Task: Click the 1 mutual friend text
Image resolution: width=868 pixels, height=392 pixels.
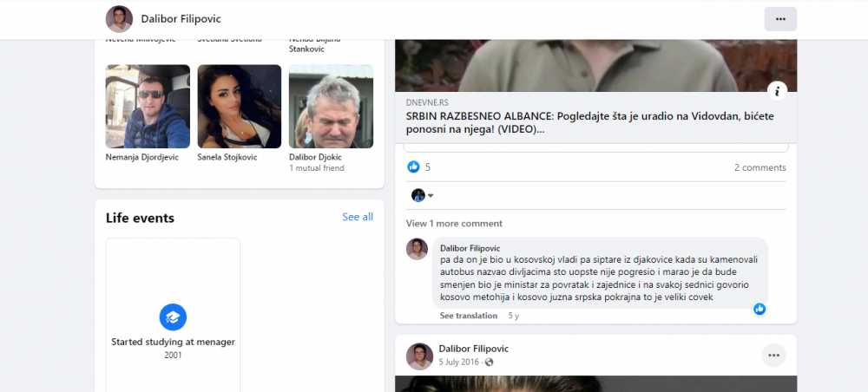Action: [317, 168]
